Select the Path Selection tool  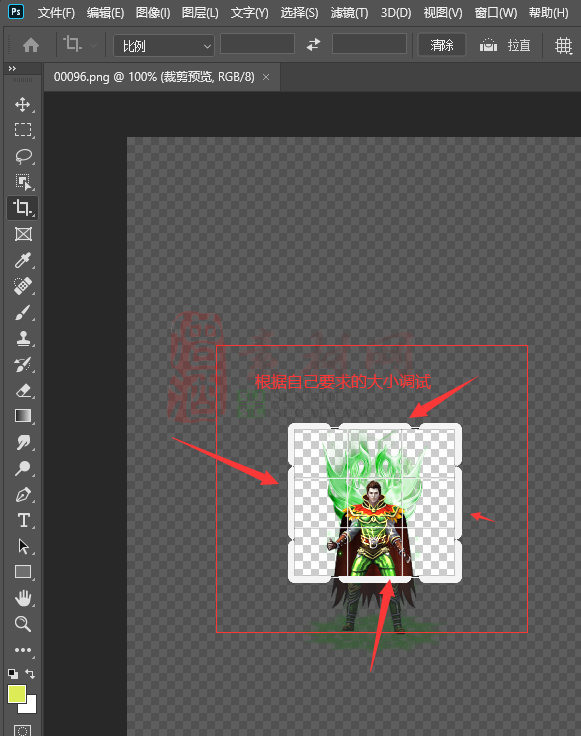click(x=23, y=546)
